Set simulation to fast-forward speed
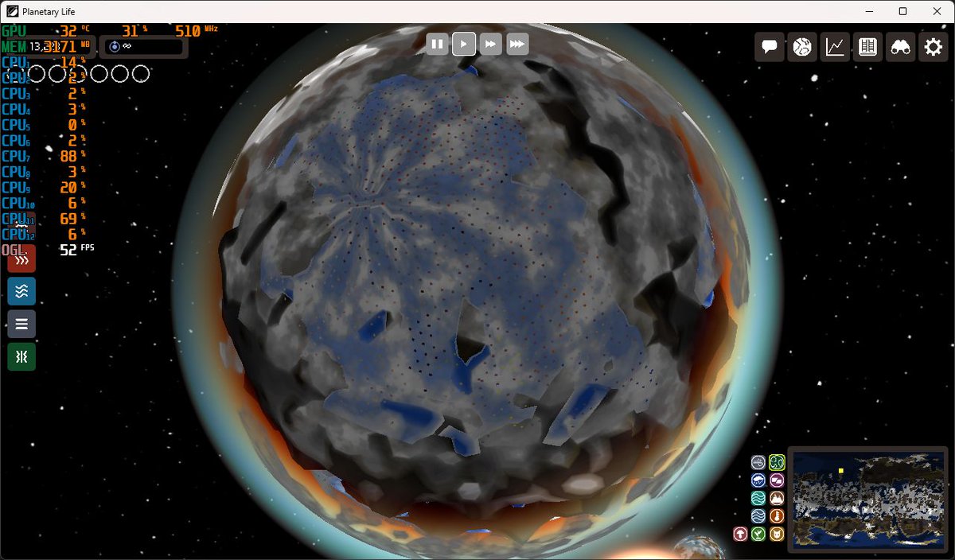This screenshot has height=560, width=955. click(x=490, y=44)
